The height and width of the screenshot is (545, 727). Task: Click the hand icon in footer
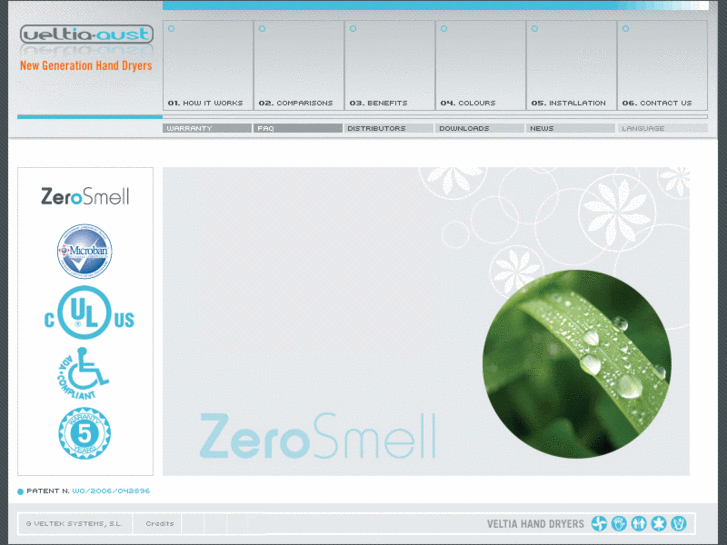click(619, 524)
